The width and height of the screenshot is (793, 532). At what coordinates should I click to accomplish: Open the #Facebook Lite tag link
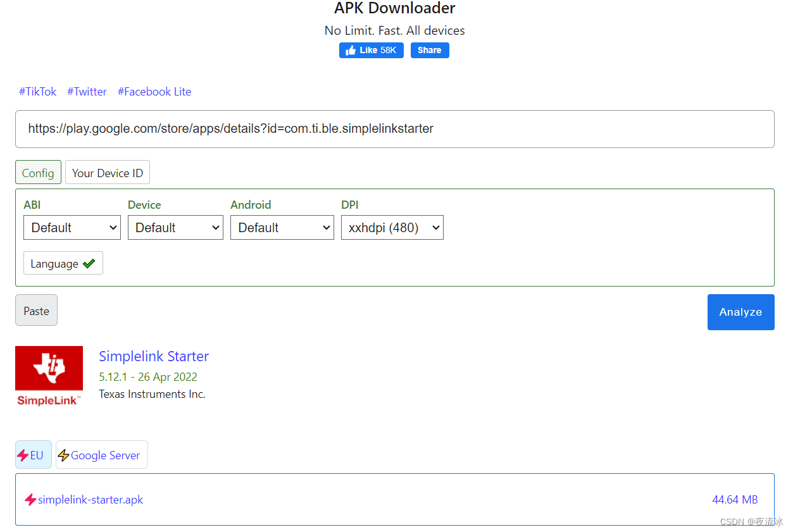154,92
